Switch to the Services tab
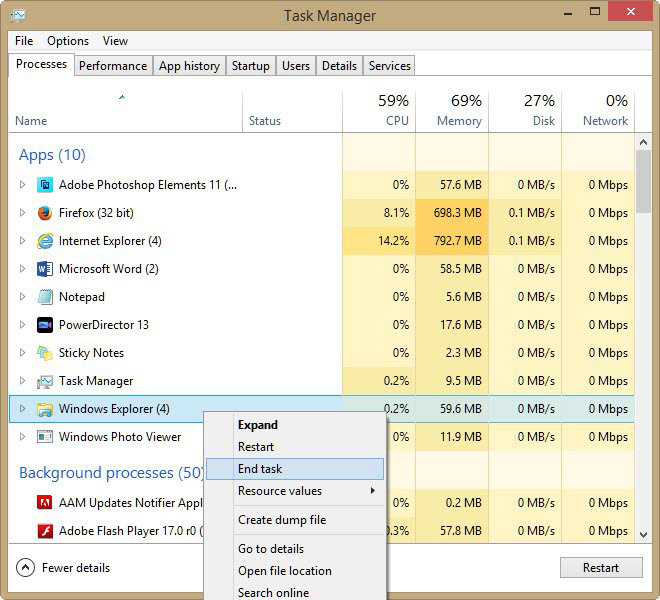Screen dimensions: 660x600 pos(389,66)
